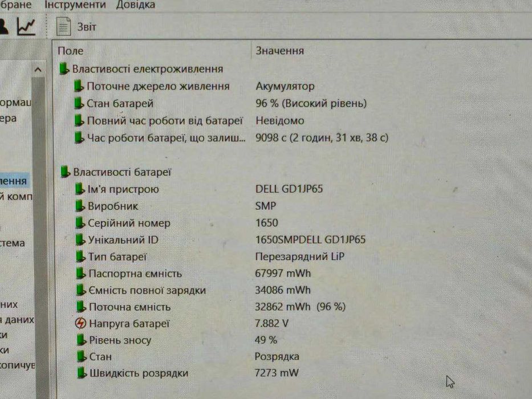Screen dimensions: 532x399
Task: Click the icon beside Час роботи батареї
Action: [79, 138]
